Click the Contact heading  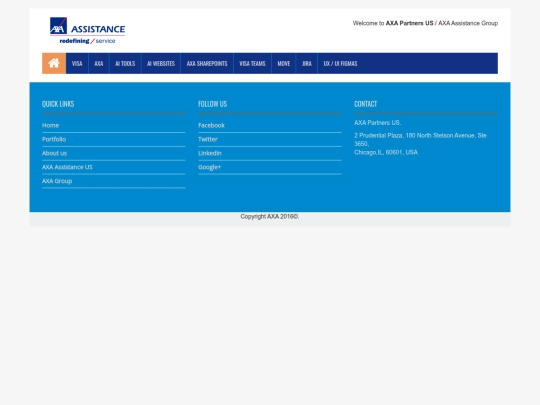coord(365,104)
